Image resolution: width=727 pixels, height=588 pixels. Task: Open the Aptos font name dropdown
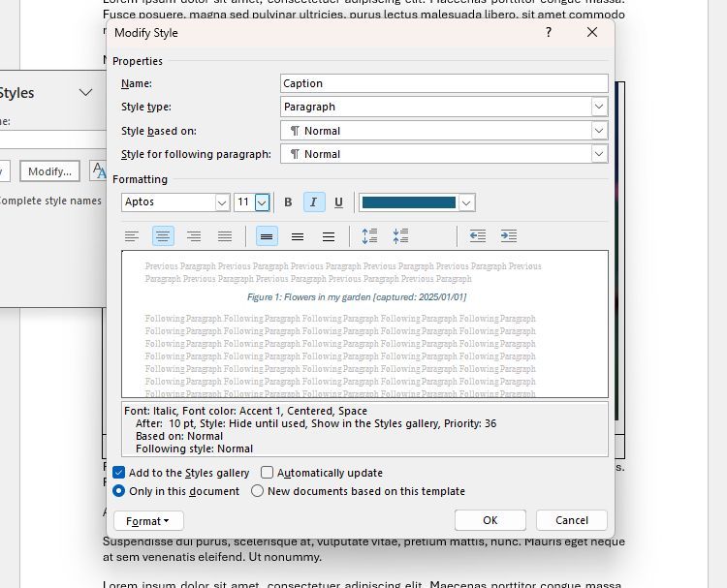[222, 202]
